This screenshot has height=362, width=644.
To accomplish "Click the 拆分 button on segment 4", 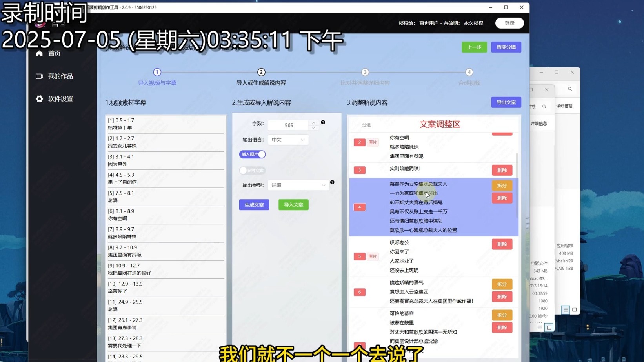I will point(502,185).
